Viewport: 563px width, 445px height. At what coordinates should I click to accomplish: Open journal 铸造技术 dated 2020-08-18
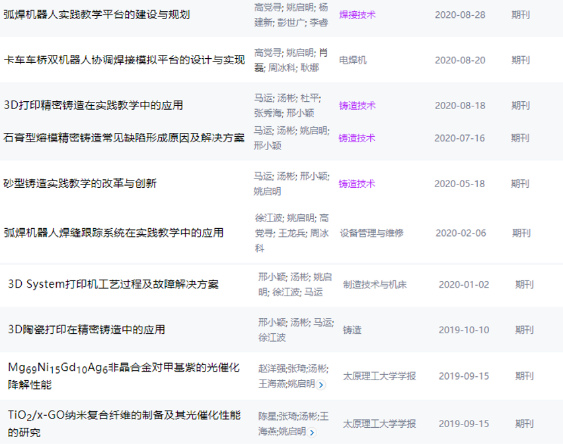357,106
